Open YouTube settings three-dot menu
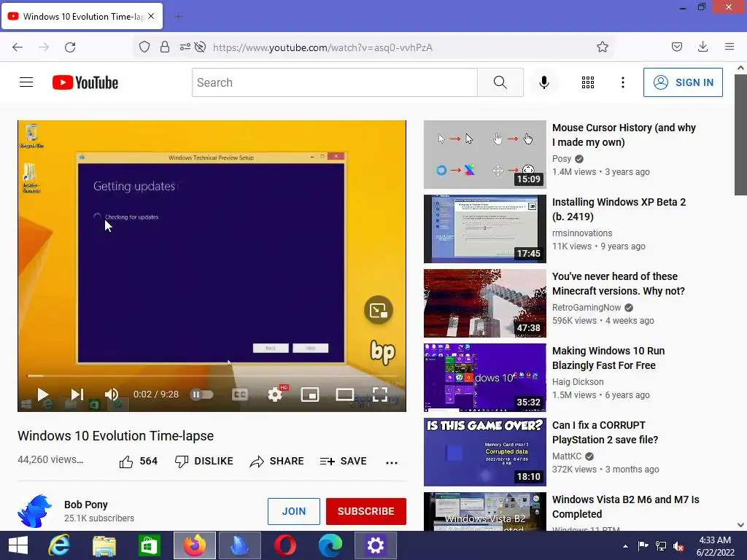 click(x=623, y=82)
